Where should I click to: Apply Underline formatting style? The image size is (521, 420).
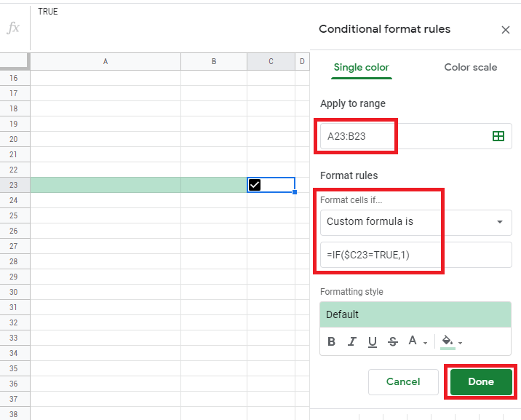[373, 341]
